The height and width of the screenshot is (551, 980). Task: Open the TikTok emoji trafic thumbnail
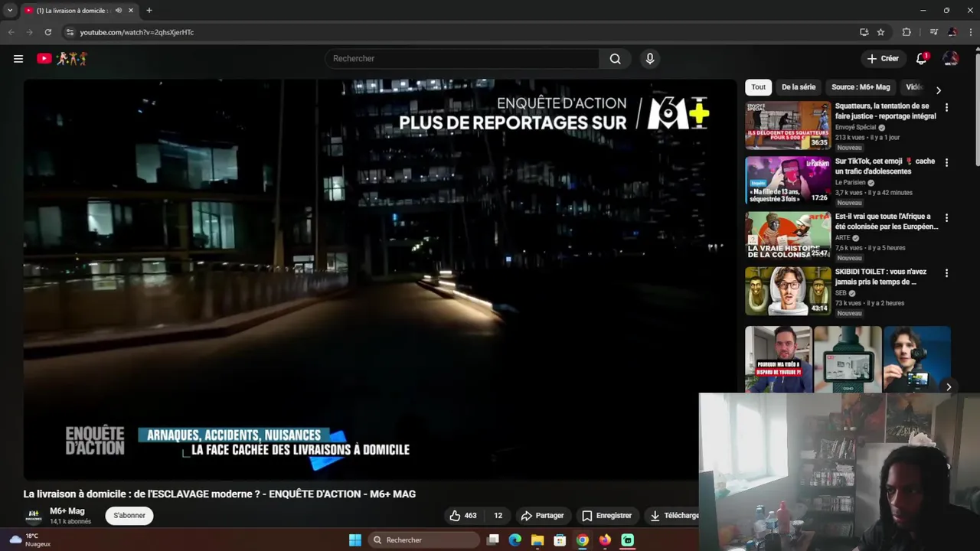(788, 181)
